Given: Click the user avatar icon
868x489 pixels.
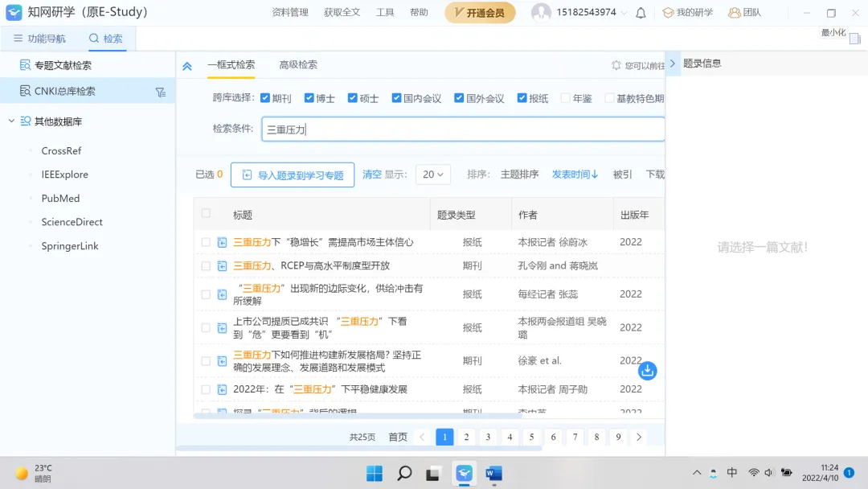Looking at the screenshot, I should coord(541,12).
